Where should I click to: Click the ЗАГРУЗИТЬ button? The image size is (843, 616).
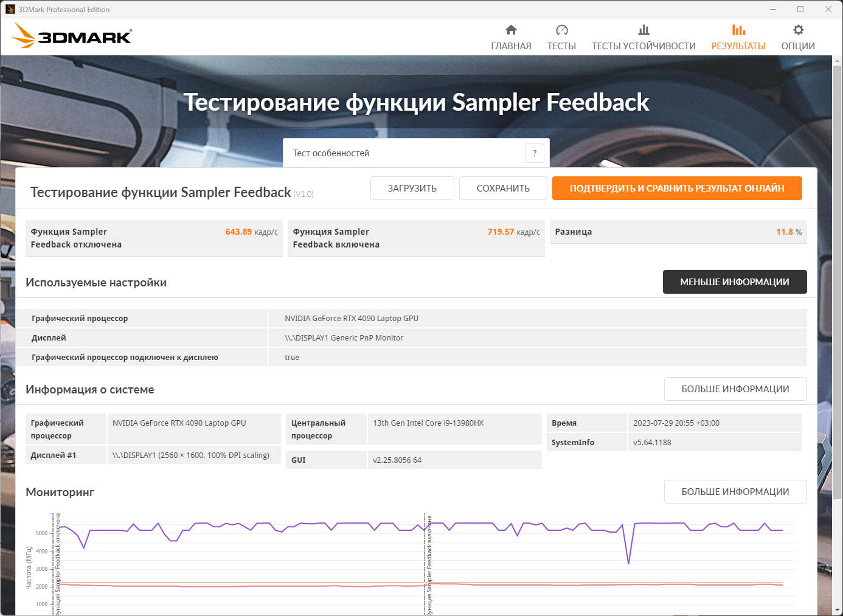pyautogui.click(x=412, y=189)
